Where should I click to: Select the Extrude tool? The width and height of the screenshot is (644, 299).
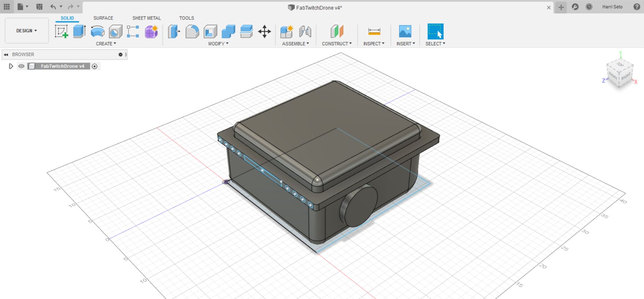79,32
